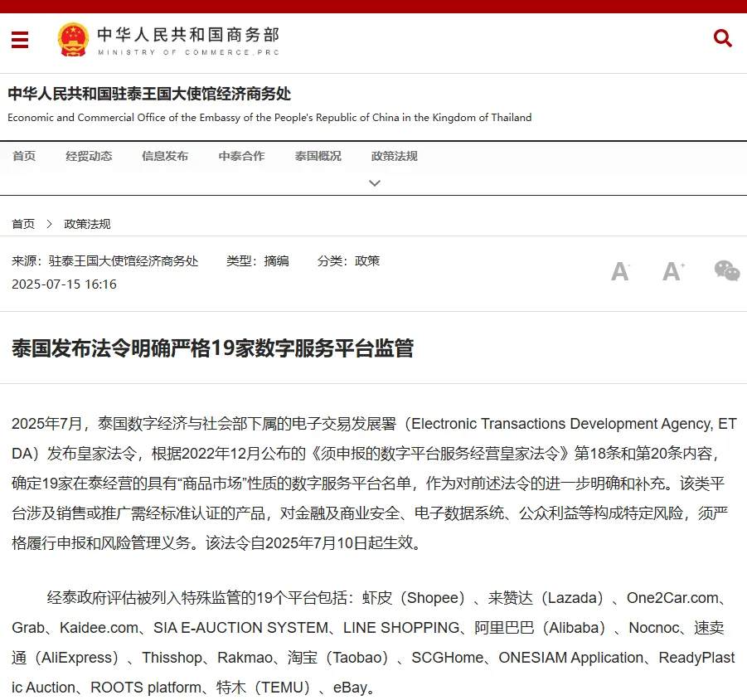The height and width of the screenshot is (700, 747).
Task: Click the source text 驻泰王国大使馆经济商务处
Action: 124,261
